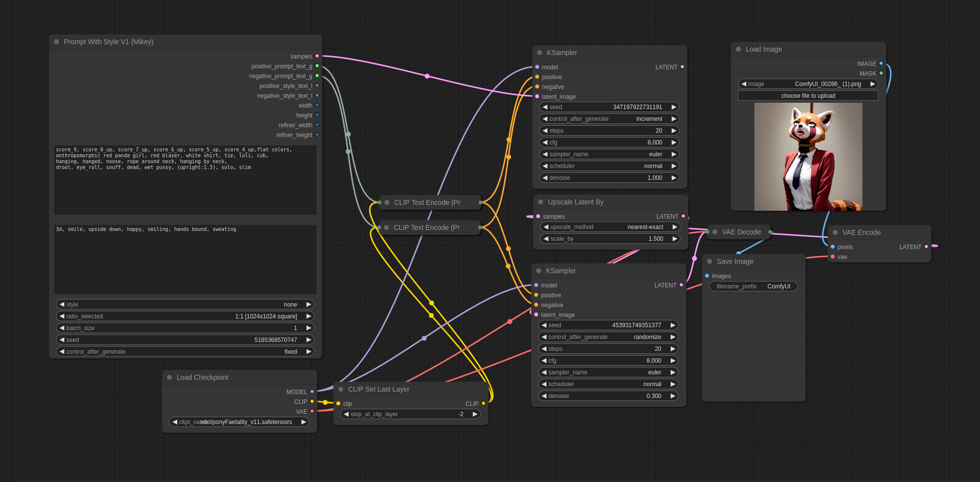Collapse the Prompt With Style V1 node dot
This screenshot has height=482, width=980.
(x=56, y=42)
